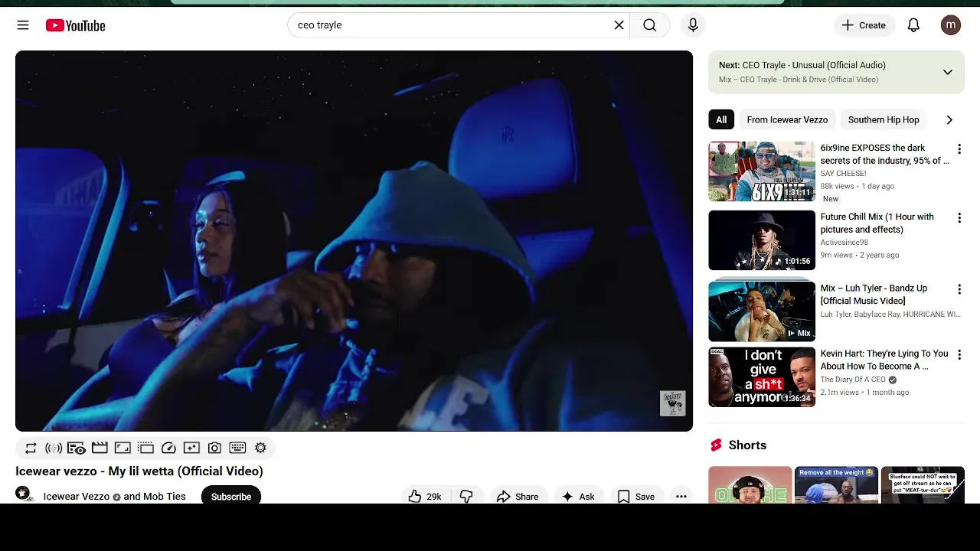
Task: Open the playback speed gauge icon
Action: coord(169,448)
